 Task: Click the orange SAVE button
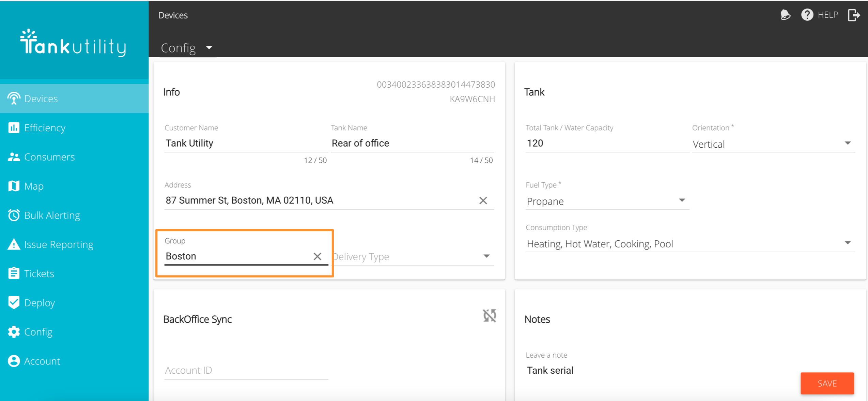click(x=827, y=383)
